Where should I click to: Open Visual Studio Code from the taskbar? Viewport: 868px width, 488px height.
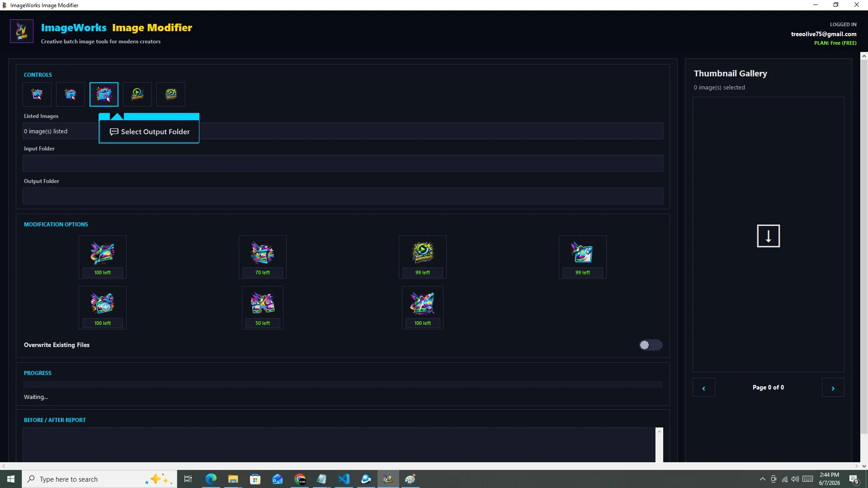[x=344, y=479]
